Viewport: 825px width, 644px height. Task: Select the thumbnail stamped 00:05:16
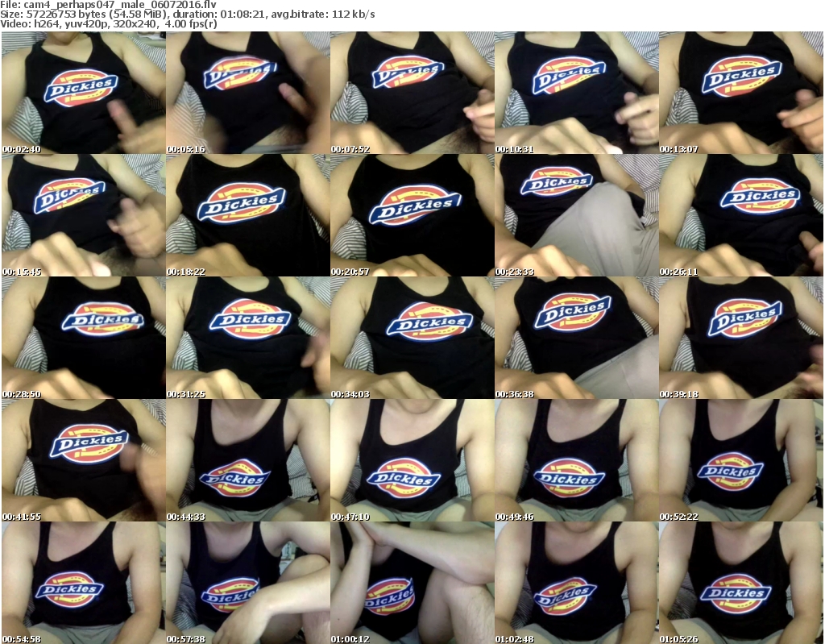[x=248, y=93]
